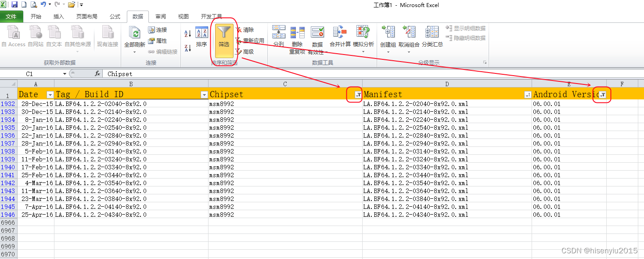Open the Customize Quick Access Toolbar dropdown
This screenshot has height=259, width=644.
pyautogui.click(x=82, y=5)
